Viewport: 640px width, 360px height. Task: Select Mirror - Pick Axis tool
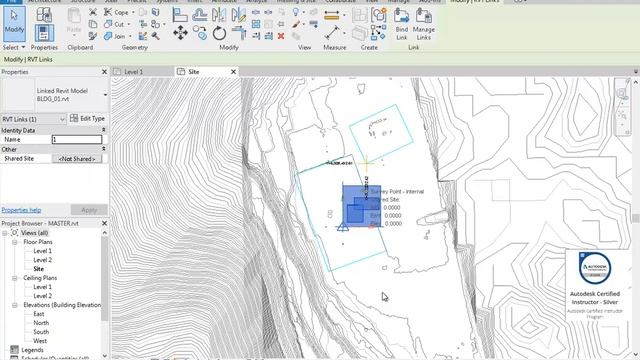[219, 15]
